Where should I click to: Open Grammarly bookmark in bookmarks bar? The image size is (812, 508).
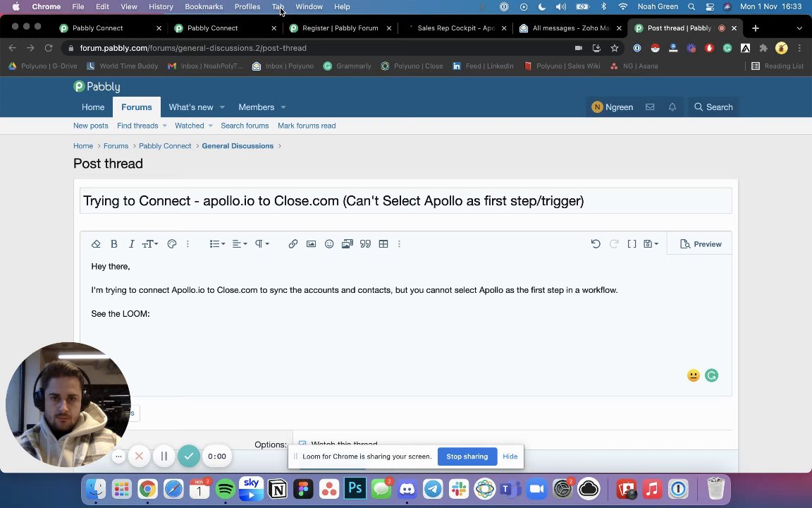pos(347,66)
